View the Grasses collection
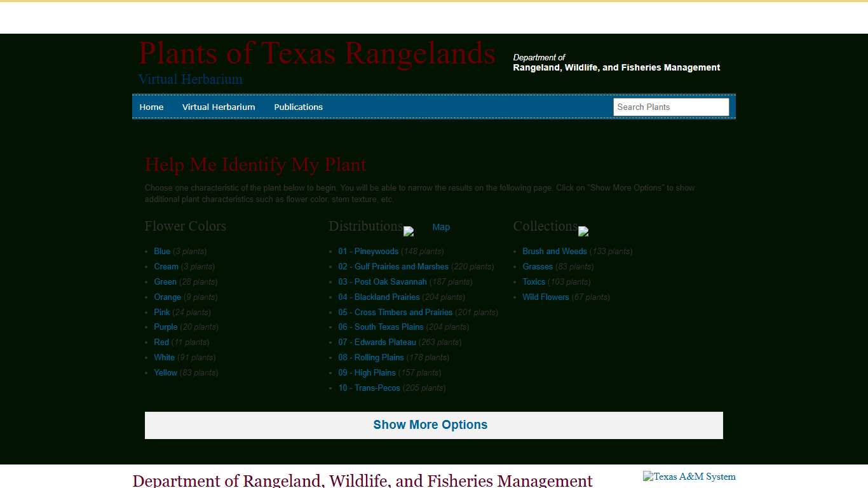 [538, 266]
